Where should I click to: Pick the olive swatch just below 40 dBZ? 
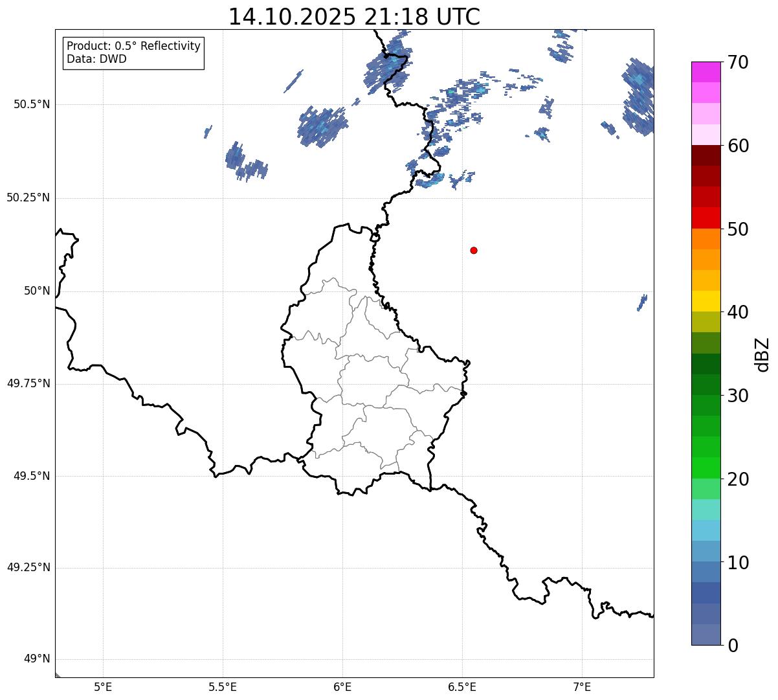pyautogui.click(x=706, y=322)
